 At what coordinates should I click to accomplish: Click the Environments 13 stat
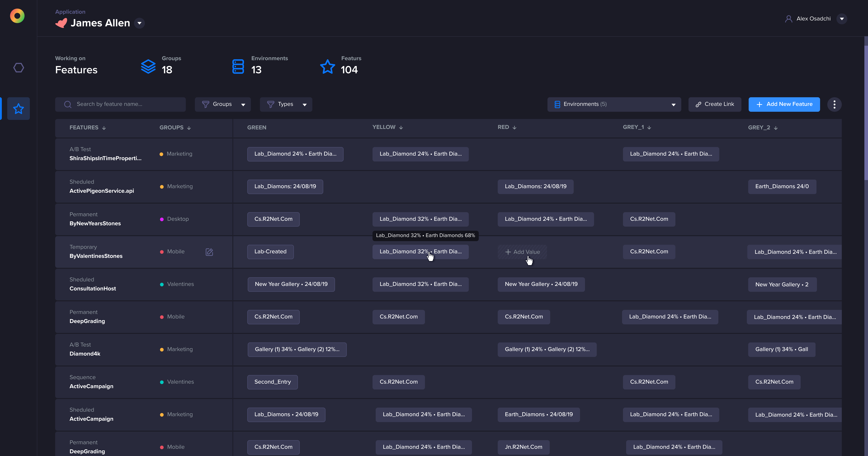[260, 66]
